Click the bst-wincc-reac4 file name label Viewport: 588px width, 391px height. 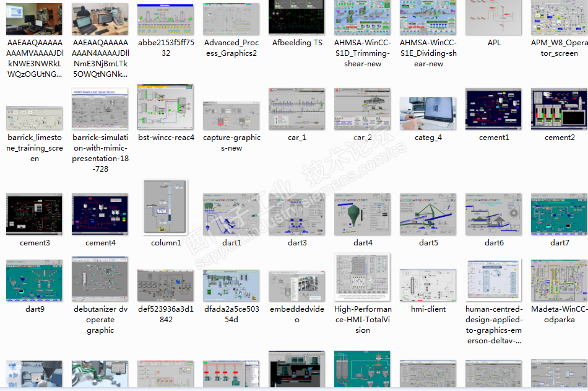click(166, 138)
